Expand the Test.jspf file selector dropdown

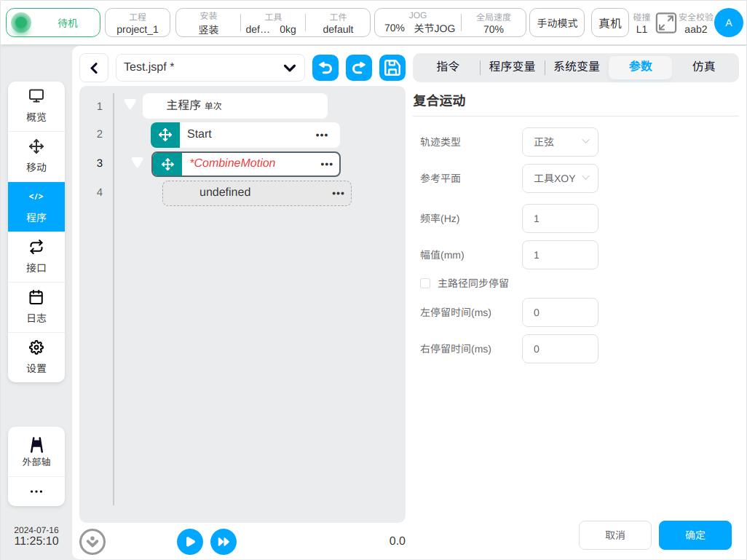(x=210, y=68)
